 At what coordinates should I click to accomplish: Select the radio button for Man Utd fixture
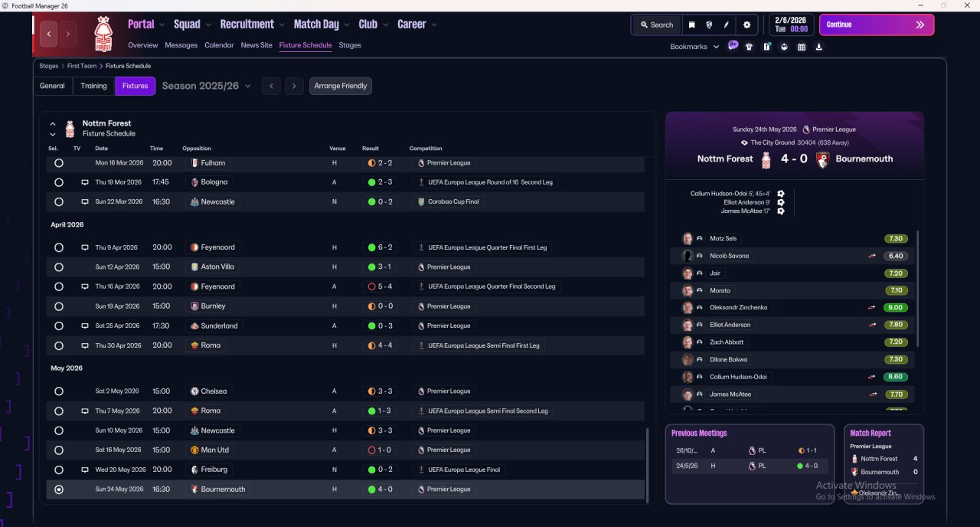[x=59, y=450]
